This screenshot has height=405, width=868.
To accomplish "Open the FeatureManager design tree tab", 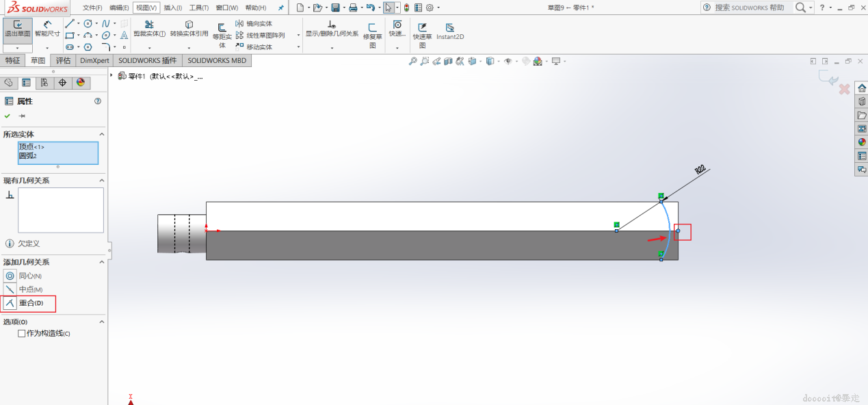I will point(8,83).
